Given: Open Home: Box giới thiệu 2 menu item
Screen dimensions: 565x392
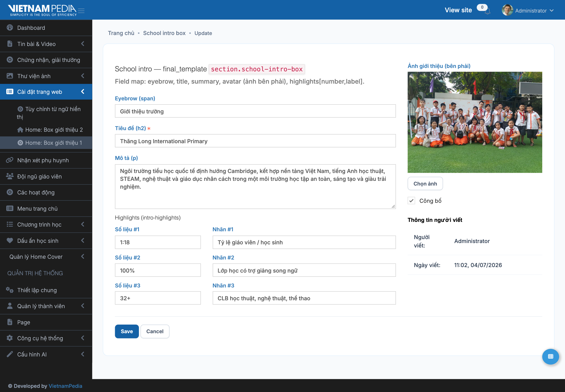Looking at the screenshot, I should (46, 130).
